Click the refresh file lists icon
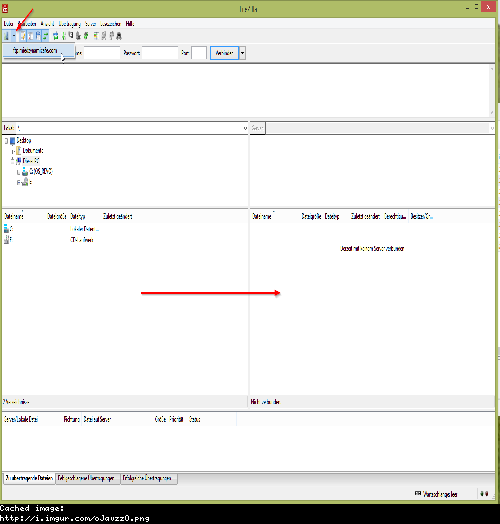 coord(56,35)
